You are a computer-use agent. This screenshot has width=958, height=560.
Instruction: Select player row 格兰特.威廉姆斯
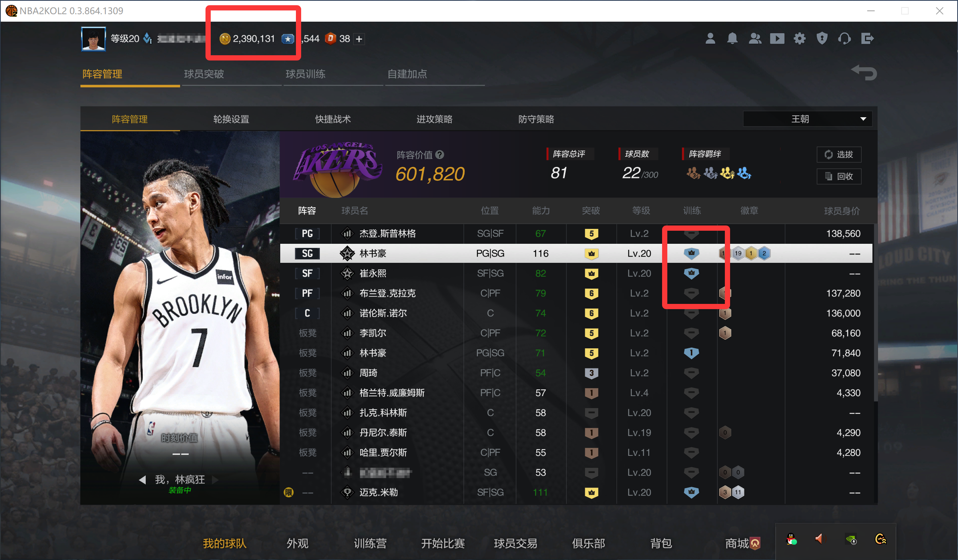pos(576,393)
